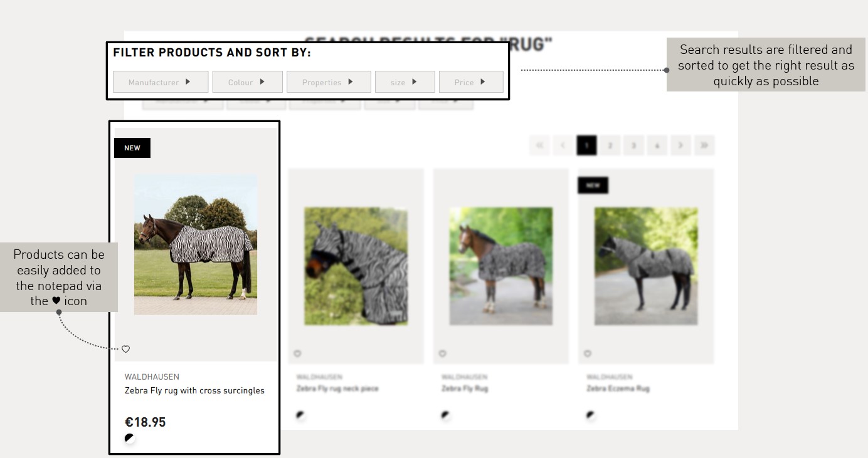This screenshot has height=458, width=868.
Task: Expand the Properties filter dropdown
Action: [329, 82]
